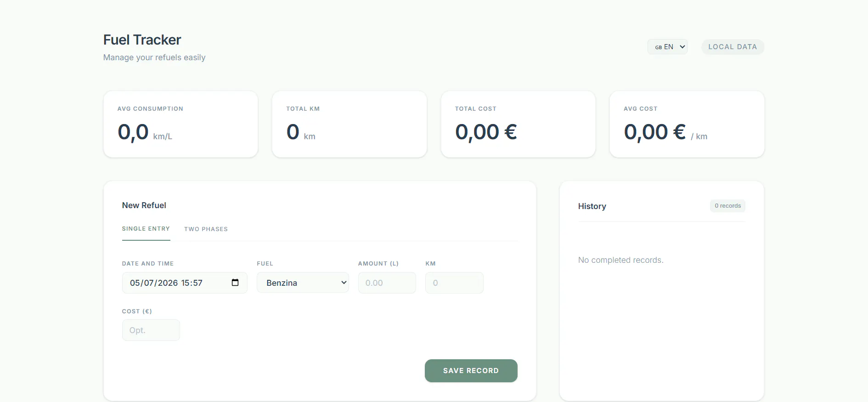
Task: Switch to the Single Entry tab
Action: tap(146, 229)
